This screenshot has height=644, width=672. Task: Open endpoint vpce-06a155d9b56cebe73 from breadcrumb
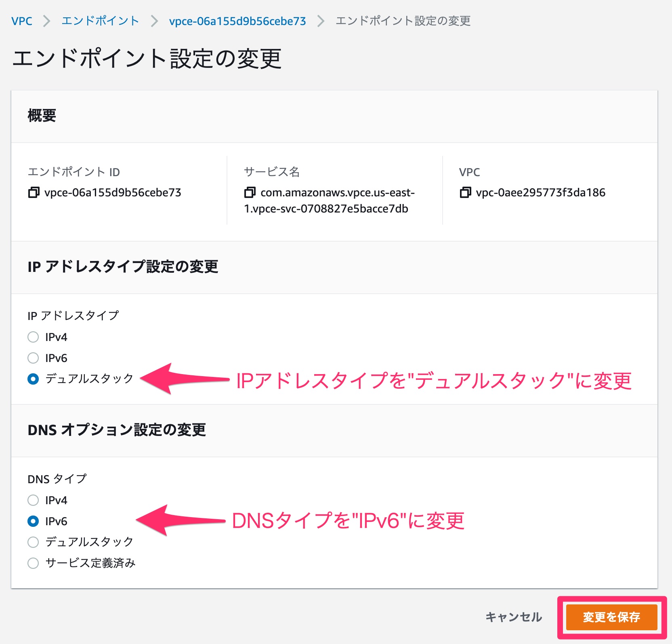coord(236,21)
